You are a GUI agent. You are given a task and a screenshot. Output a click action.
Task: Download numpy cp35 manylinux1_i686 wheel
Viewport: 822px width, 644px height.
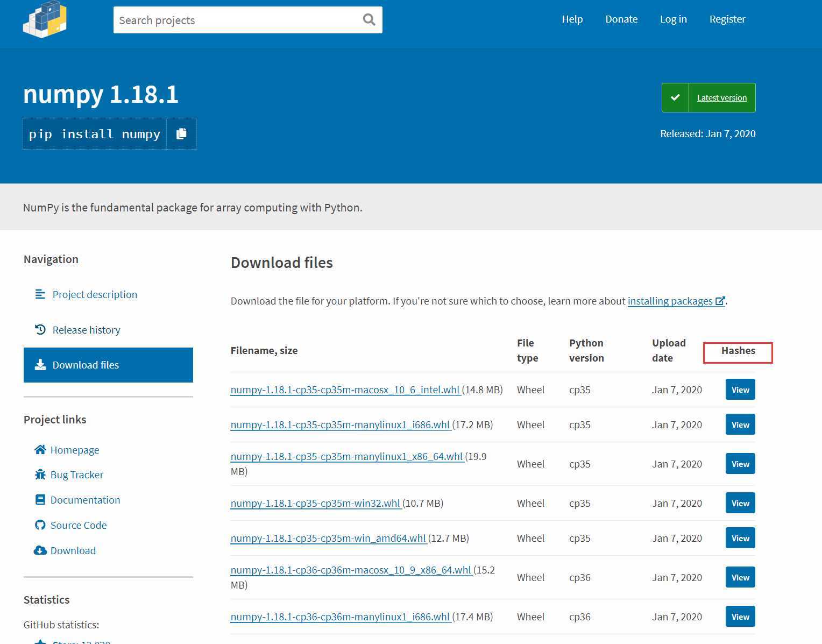pos(340,424)
